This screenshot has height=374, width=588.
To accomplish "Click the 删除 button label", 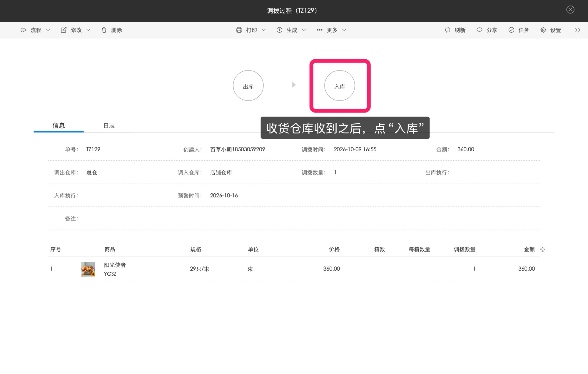I will pos(116,30).
